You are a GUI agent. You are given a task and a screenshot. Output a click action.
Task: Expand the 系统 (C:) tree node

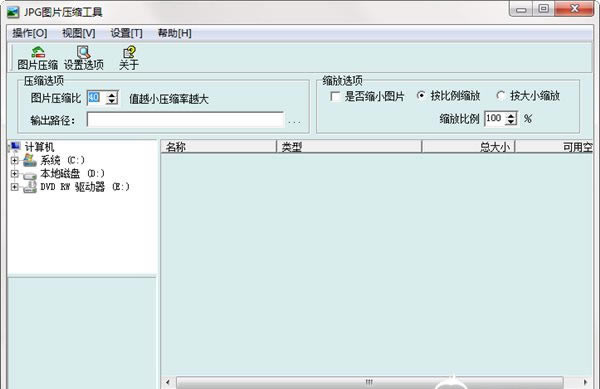(x=15, y=160)
